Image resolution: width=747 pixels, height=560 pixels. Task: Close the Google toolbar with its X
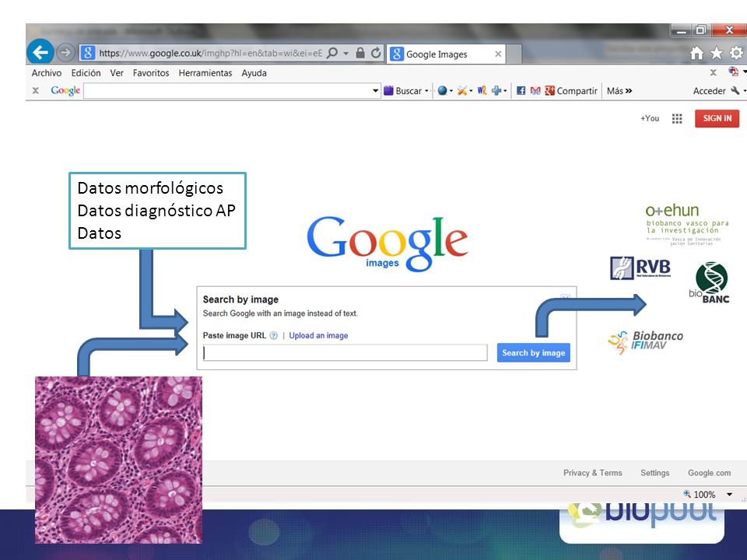tap(35, 90)
